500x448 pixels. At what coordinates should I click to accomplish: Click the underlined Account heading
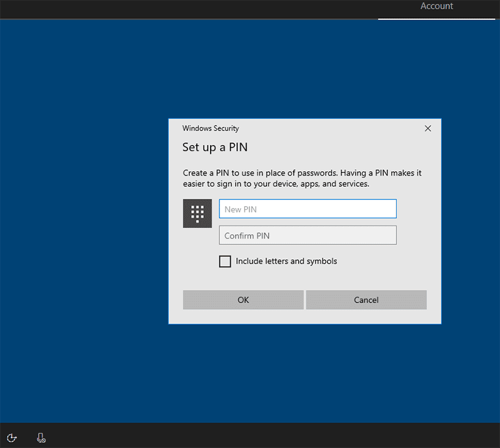click(436, 6)
